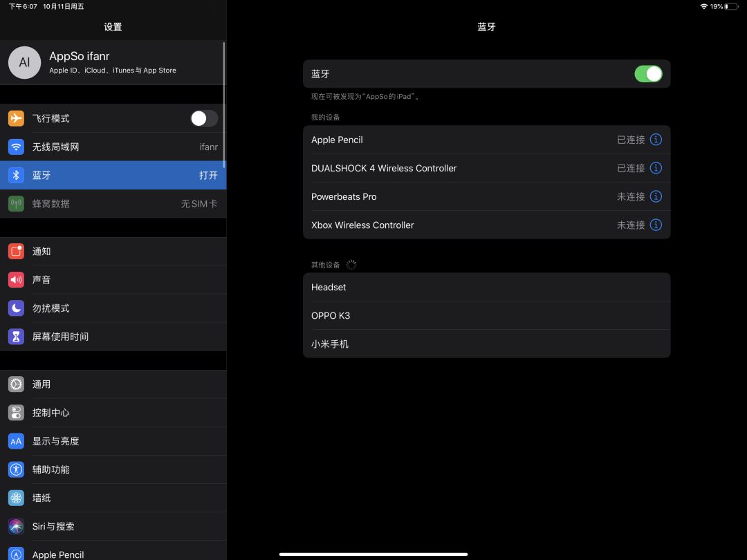747x560 pixels.
Task: Tap the Screen Time hourglass icon
Action: (x=16, y=337)
